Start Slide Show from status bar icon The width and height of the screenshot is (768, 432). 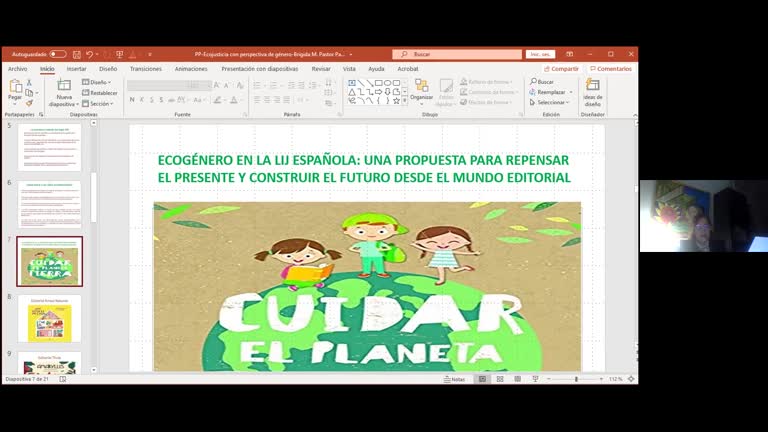pyautogui.click(x=535, y=379)
